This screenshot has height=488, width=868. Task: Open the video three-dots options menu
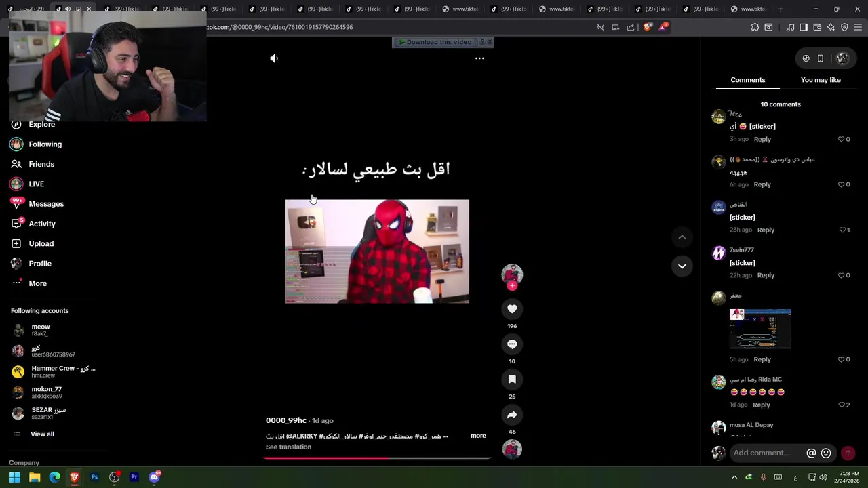479,58
